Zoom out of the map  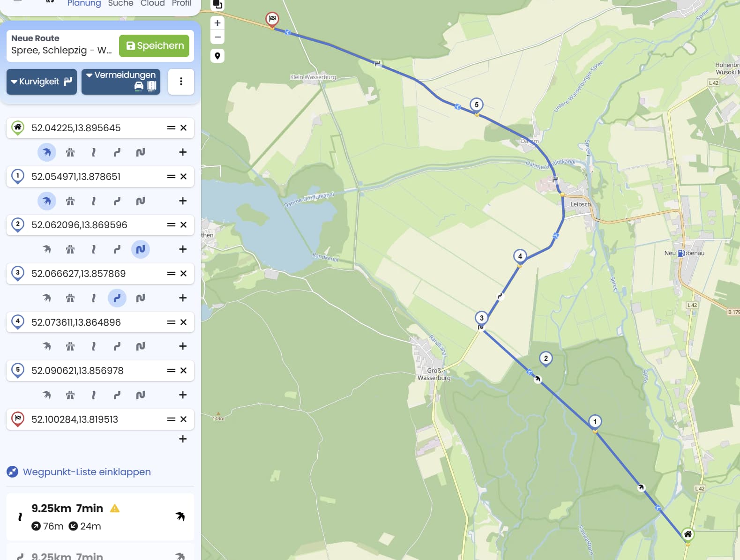(x=217, y=37)
